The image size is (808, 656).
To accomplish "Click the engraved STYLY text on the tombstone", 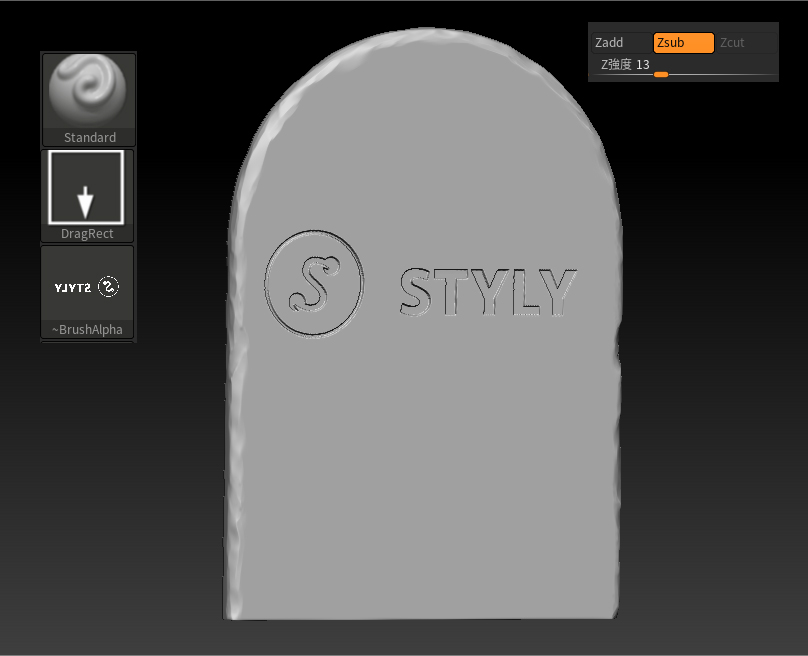I will [x=488, y=291].
